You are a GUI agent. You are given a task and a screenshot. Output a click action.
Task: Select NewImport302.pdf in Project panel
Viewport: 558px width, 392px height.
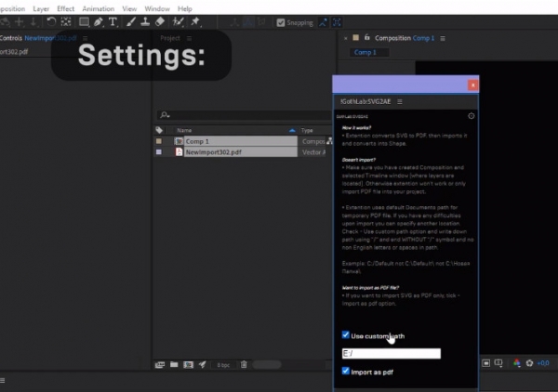[x=214, y=151]
